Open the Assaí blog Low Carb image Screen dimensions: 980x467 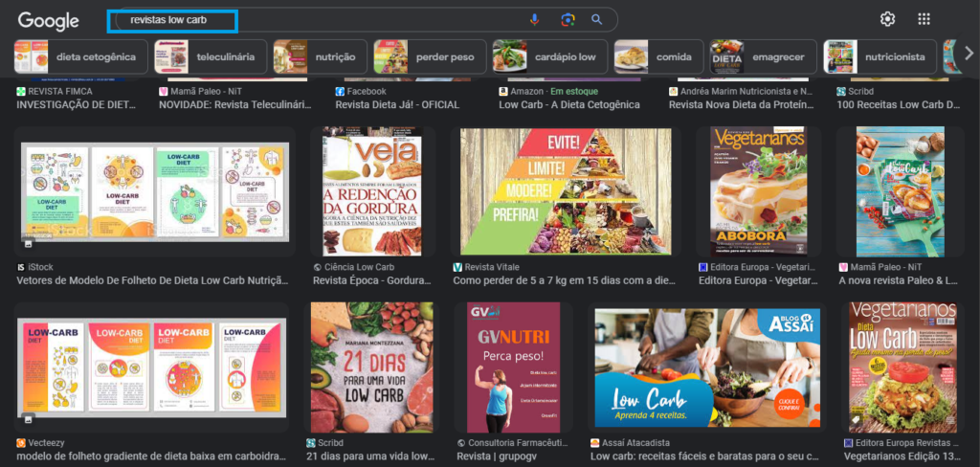pos(707,367)
